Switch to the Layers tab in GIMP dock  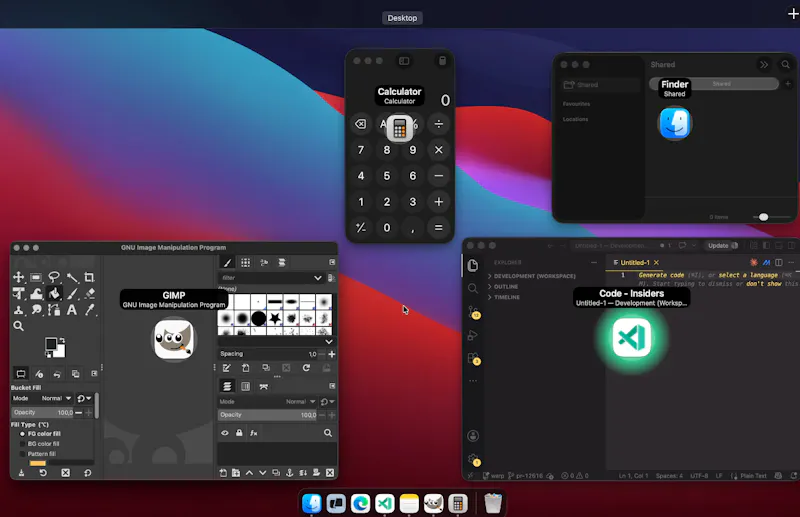click(x=228, y=386)
